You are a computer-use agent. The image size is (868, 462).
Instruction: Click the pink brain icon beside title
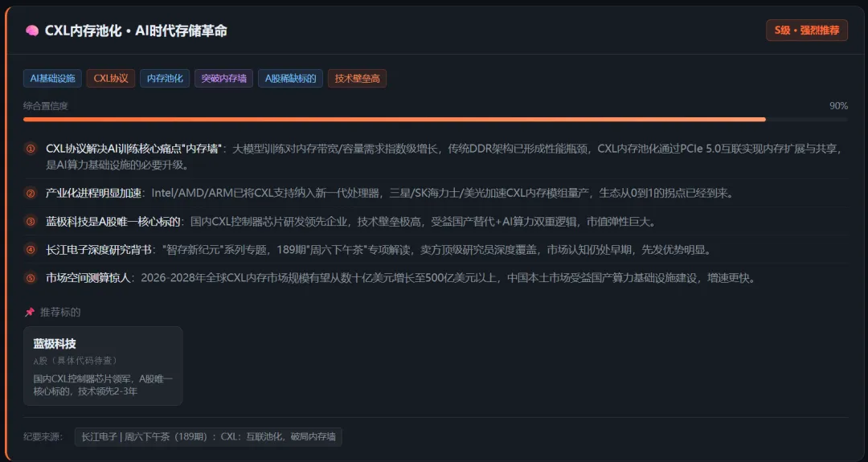31,31
